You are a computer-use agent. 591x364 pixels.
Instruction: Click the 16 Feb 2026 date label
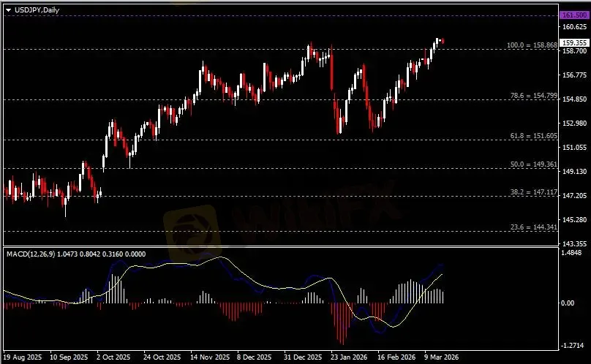tap(396, 357)
